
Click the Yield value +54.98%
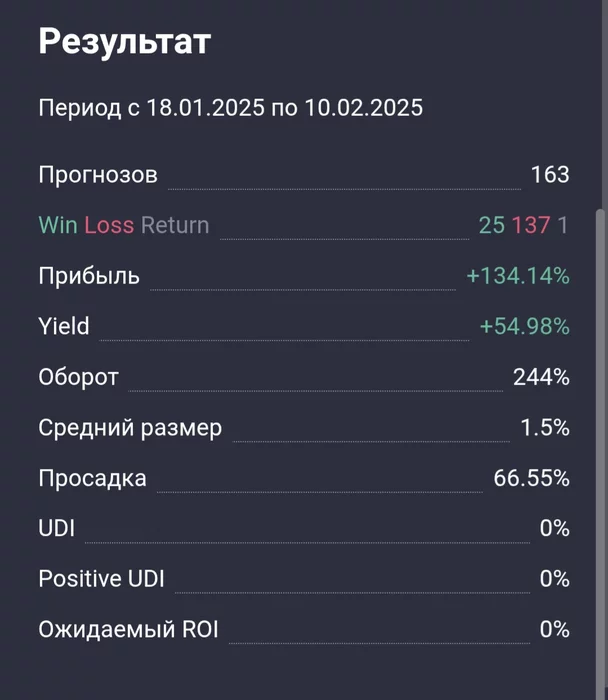525,326
